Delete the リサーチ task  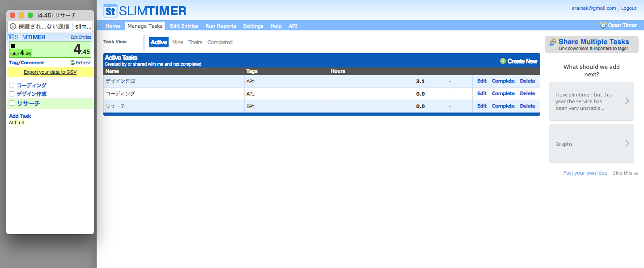click(527, 106)
